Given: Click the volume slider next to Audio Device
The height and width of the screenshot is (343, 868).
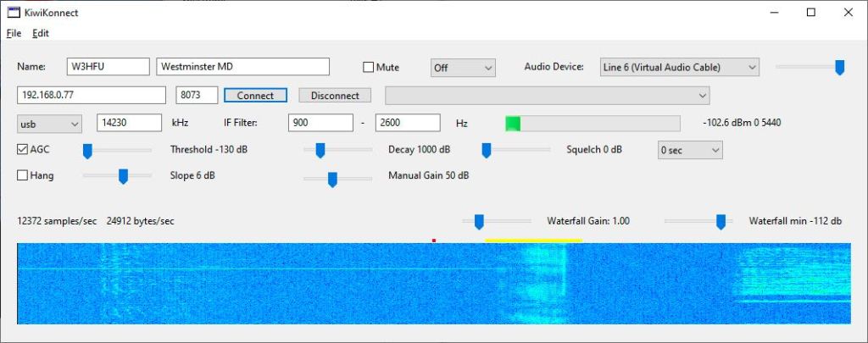Looking at the screenshot, I should [839, 68].
